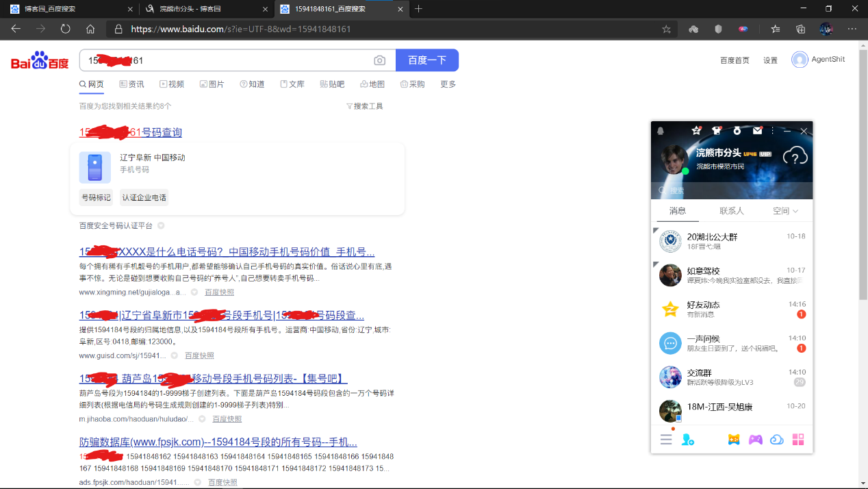Open the browser profile avatar

click(826, 29)
